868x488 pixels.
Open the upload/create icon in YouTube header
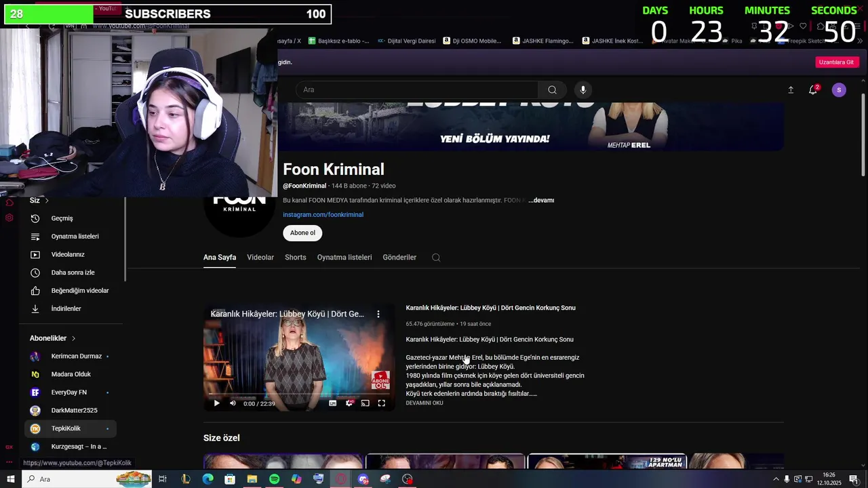(791, 89)
